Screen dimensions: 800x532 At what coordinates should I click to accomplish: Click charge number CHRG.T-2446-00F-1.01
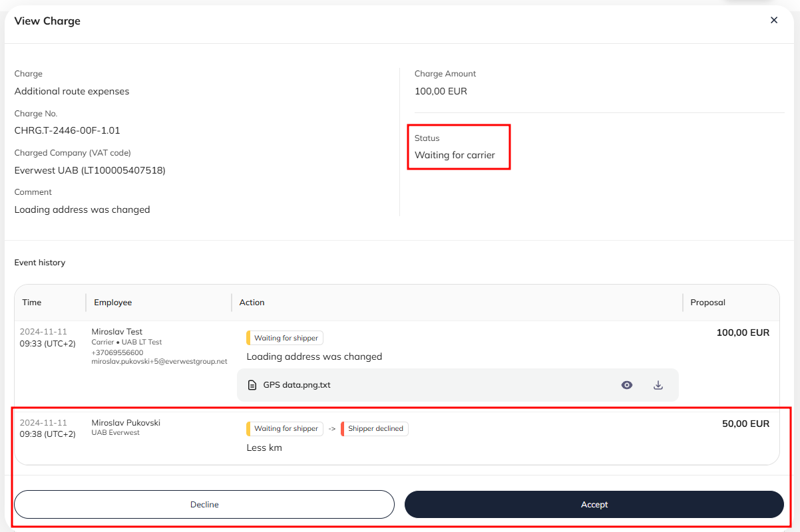click(67, 130)
